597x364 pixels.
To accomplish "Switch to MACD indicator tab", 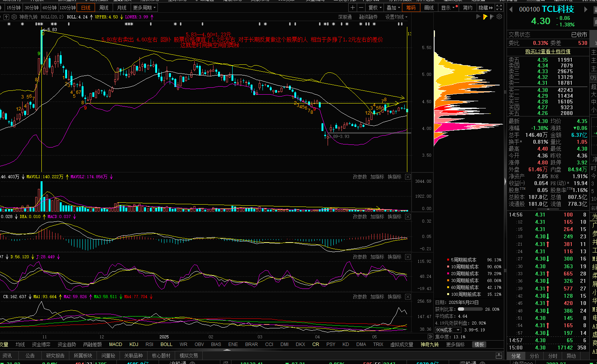I will [x=116, y=344].
